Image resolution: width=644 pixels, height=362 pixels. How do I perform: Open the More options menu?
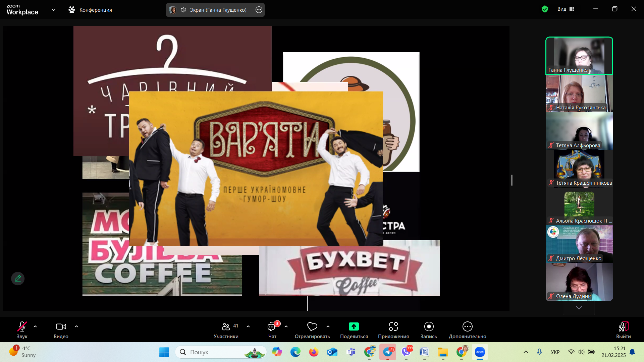pyautogui.click(x=467, y=330)
